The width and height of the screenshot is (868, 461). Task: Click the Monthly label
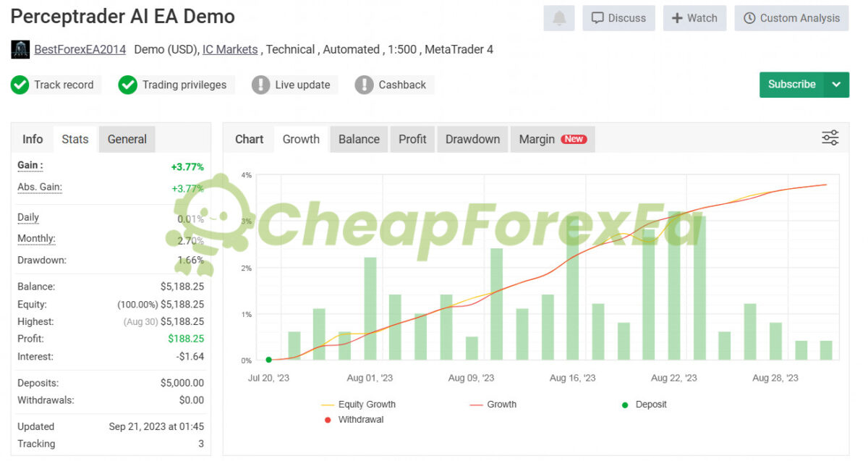pyautogui.click(x=36, y=238)
